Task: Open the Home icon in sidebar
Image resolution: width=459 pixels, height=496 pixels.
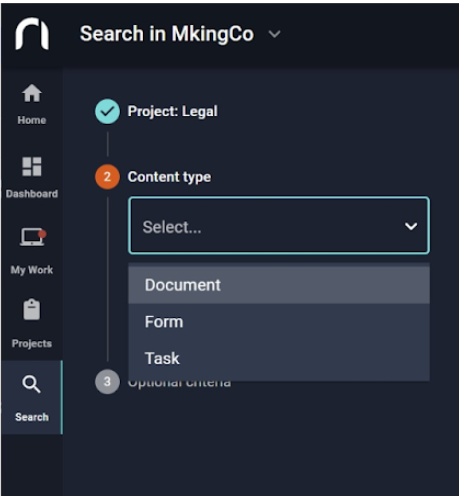Action: click(x=32, y=93)
